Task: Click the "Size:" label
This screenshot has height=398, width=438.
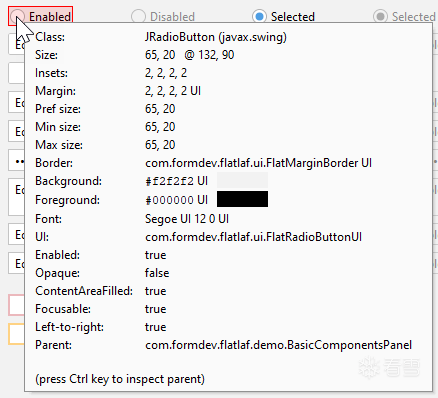Action: click(x=46, y=55)
